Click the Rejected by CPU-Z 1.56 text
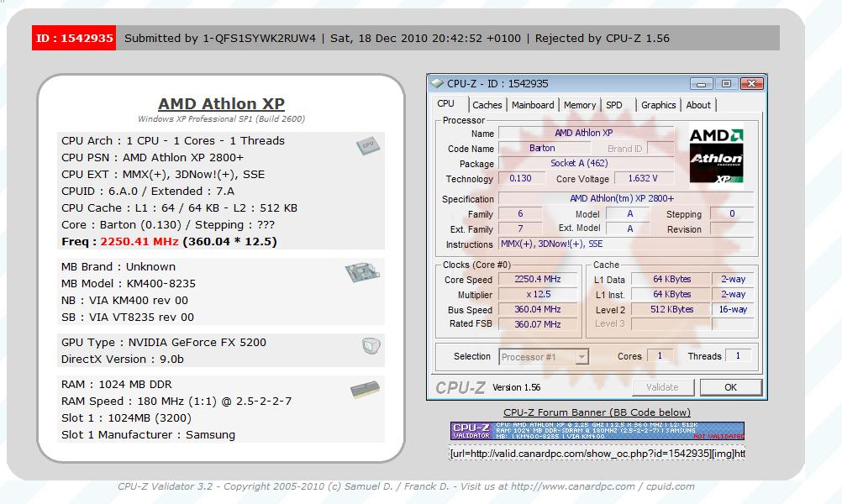This screenshot has width=842, height=504. [x=602, y=38]
